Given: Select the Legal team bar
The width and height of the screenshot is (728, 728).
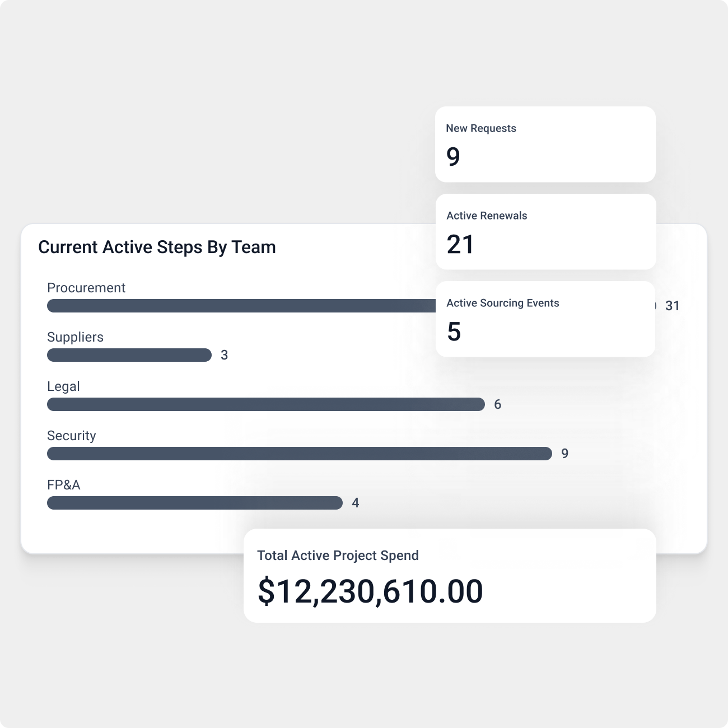Looking at the screenshot, I should click(x=266, y=404).
